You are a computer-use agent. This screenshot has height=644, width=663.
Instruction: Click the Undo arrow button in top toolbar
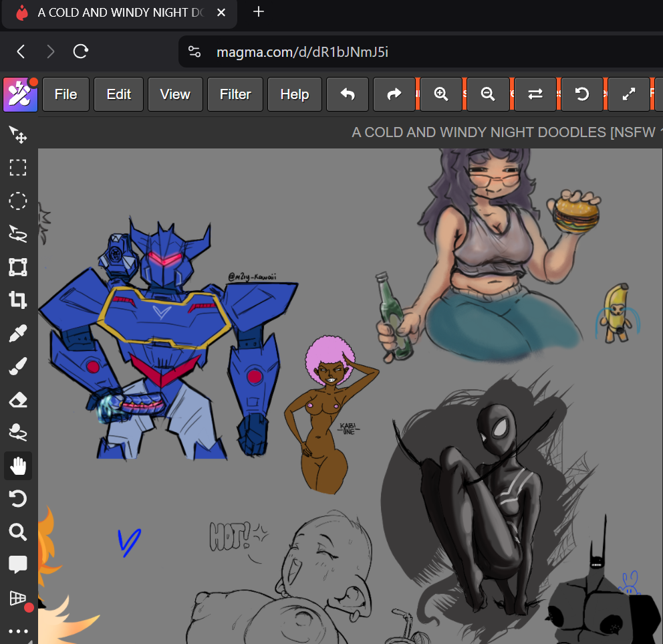coord(348,94)
